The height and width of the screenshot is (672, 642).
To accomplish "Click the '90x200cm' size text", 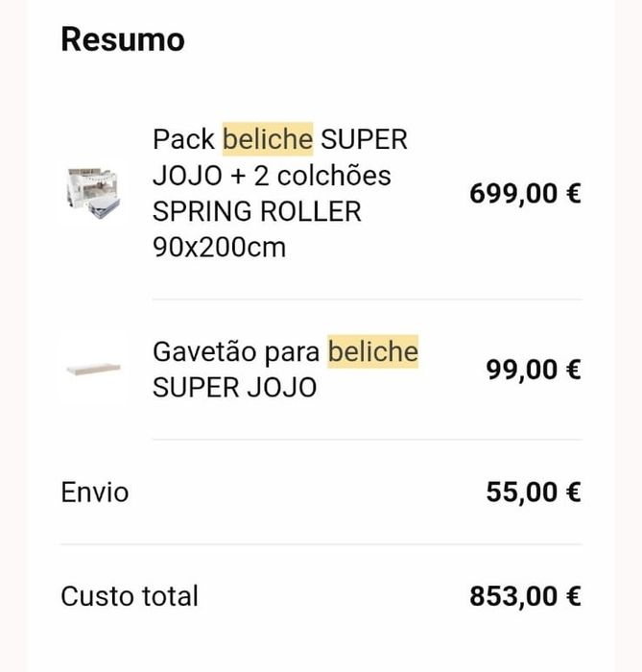I will [219, 248].
